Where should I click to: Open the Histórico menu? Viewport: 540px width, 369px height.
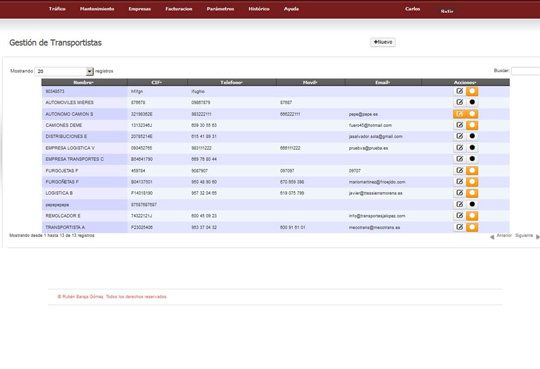click(x=259, y=9)
